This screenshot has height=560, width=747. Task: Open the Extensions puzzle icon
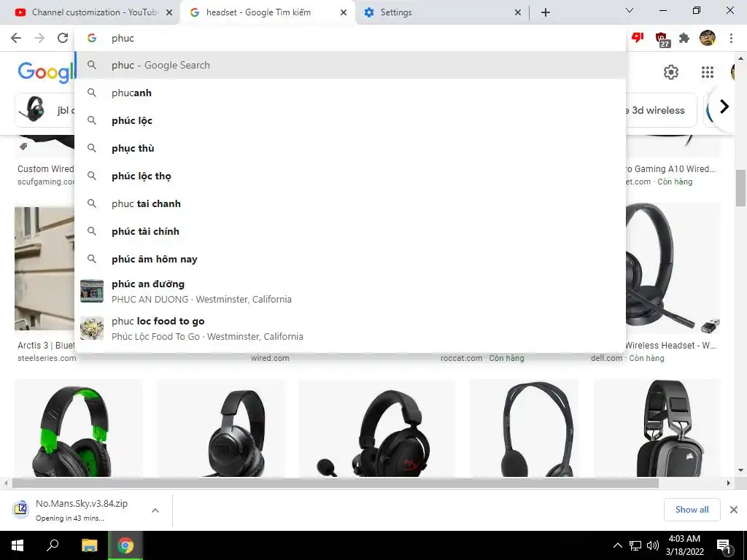(x=684, y=38)
